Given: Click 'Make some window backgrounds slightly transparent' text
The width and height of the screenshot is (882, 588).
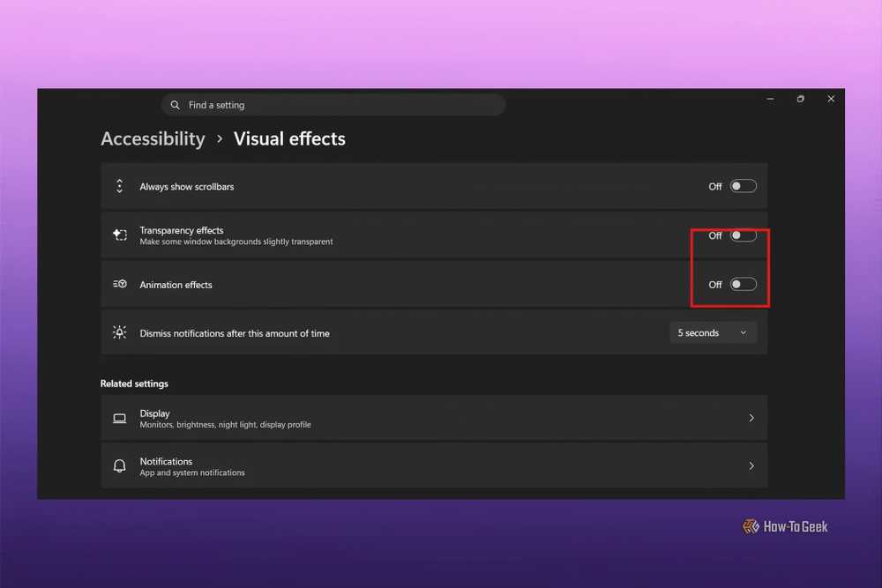Looking at the screenshot, I should click(236, 242).
